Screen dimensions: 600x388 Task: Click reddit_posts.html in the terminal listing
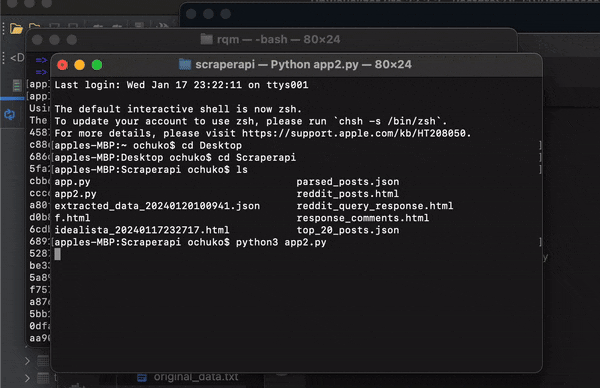[x=348, y=194]
